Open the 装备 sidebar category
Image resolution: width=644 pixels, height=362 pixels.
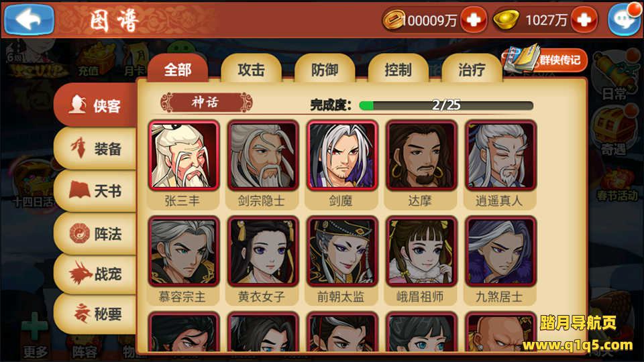pyautogui.click(x=96, y=148)
